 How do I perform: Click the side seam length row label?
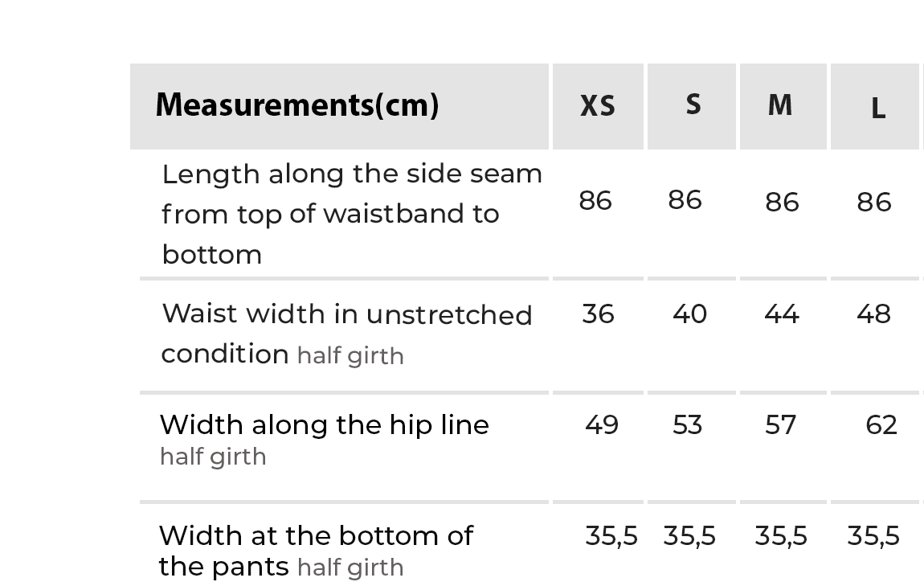[x=352, y=214]
